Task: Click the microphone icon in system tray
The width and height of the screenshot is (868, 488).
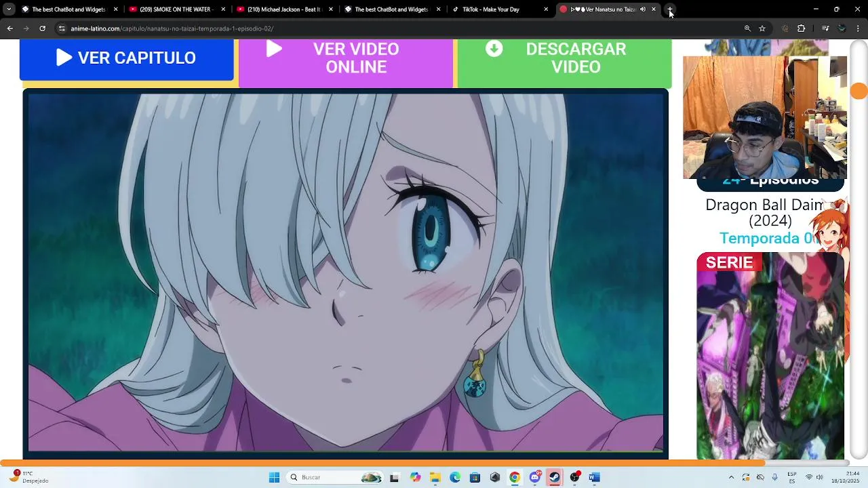Action: tap(775, 477)
